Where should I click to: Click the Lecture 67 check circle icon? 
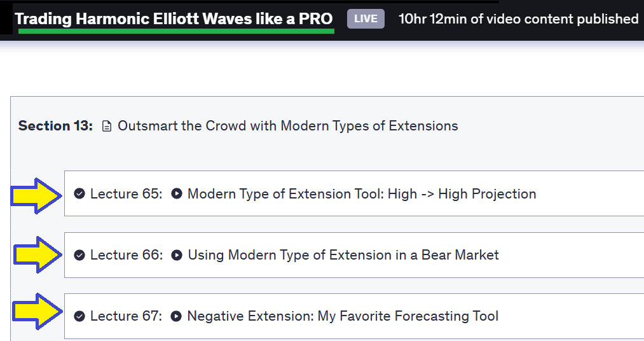(79, 316)
